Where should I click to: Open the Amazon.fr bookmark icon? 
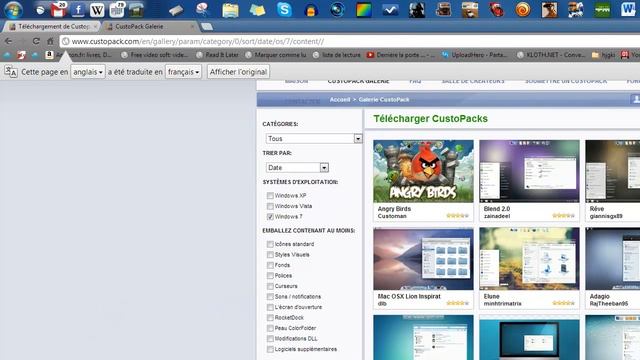tap(49, 55)
